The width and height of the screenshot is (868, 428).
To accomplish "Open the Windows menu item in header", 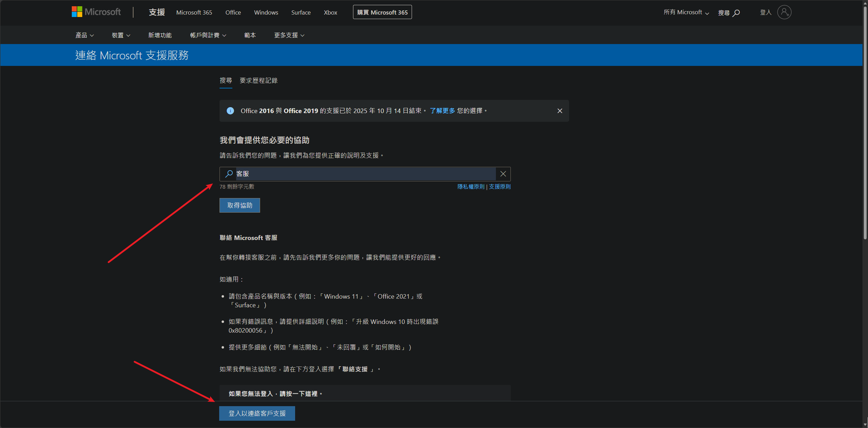I will pos(266,12).
